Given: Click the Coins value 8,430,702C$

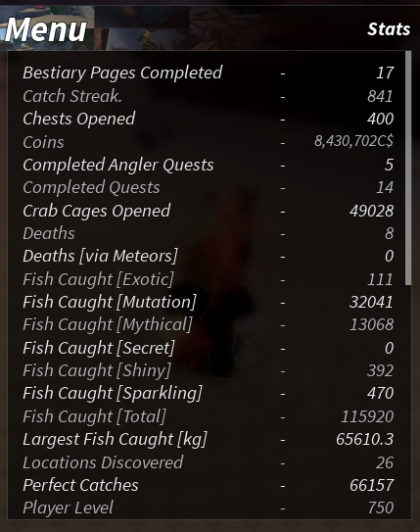Looking at the screenshot, I should coord(353,141).
